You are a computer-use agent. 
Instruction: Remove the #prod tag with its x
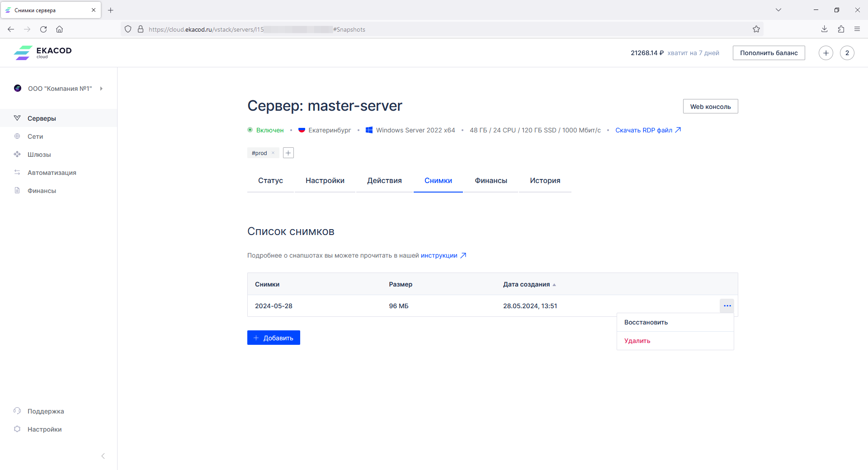click(273, 153)
